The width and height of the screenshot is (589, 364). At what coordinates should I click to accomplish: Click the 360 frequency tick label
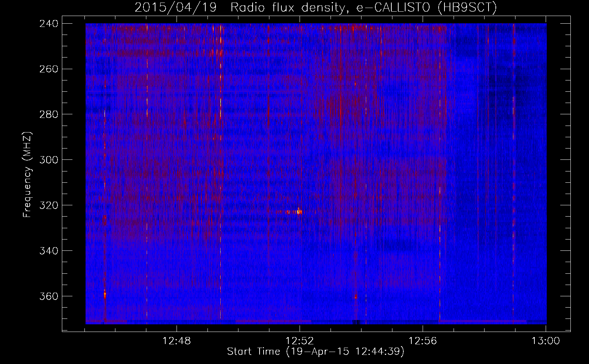49,297
